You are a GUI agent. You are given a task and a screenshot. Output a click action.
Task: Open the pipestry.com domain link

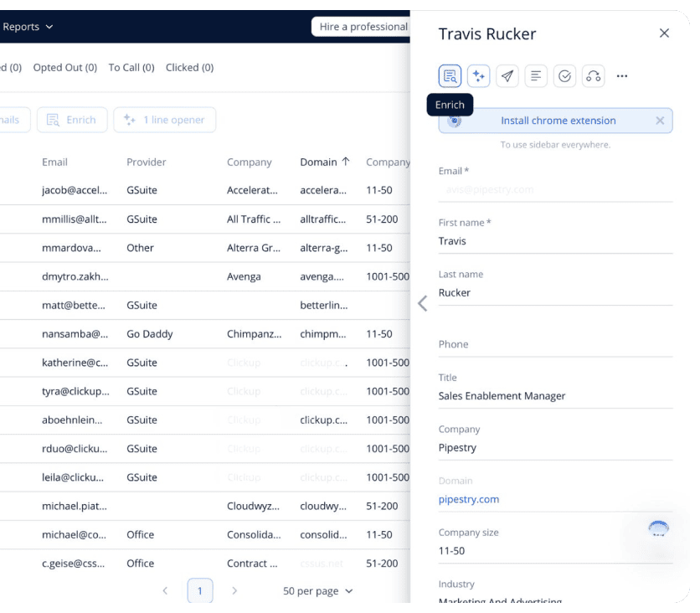pyautogui.click(x=469, y=499)
